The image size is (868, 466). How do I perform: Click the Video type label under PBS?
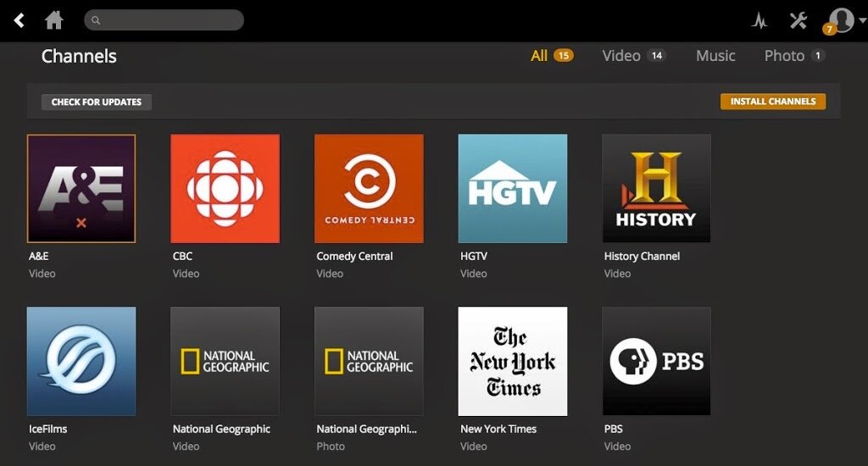click(x=617, y=446)
